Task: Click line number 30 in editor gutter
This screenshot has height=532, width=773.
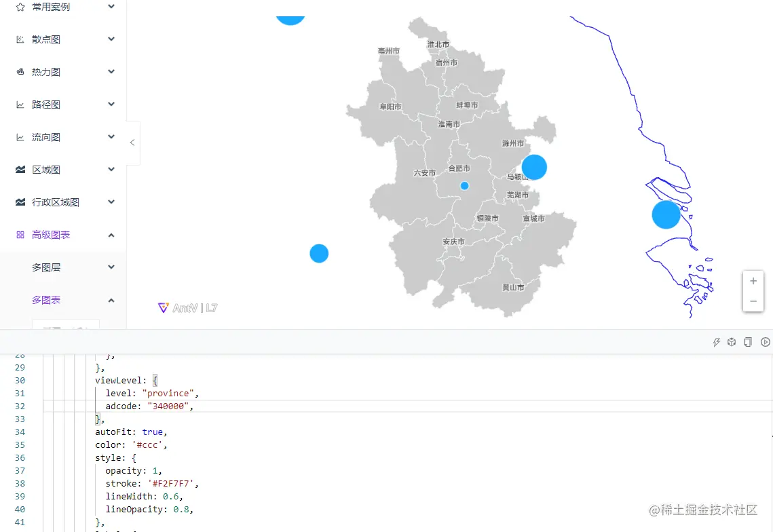Action: click(x=20, y=381)
